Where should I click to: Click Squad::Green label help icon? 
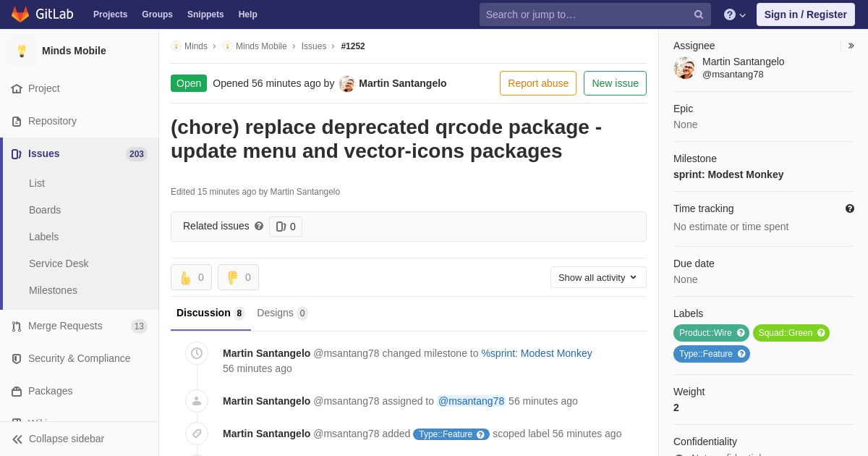[x=821, y=333]
